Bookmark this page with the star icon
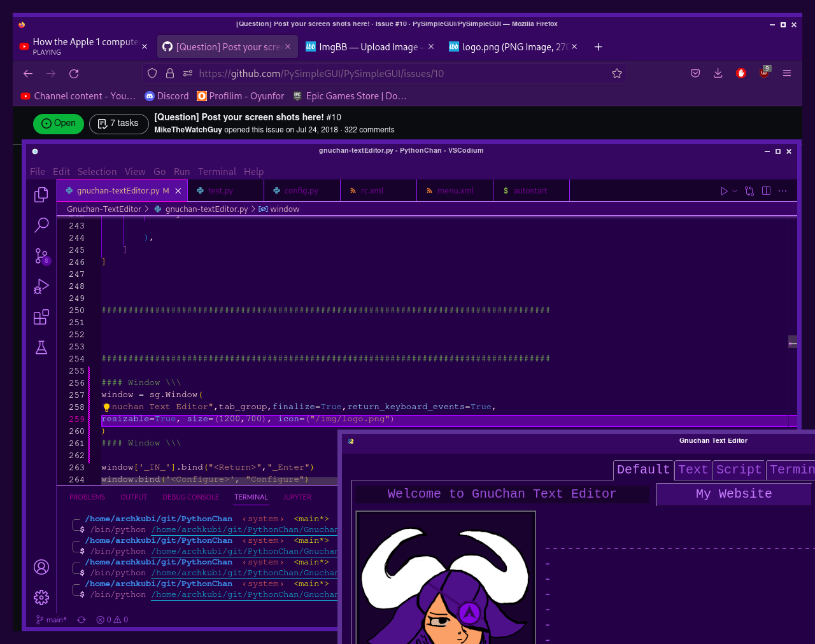 [616, 74]
